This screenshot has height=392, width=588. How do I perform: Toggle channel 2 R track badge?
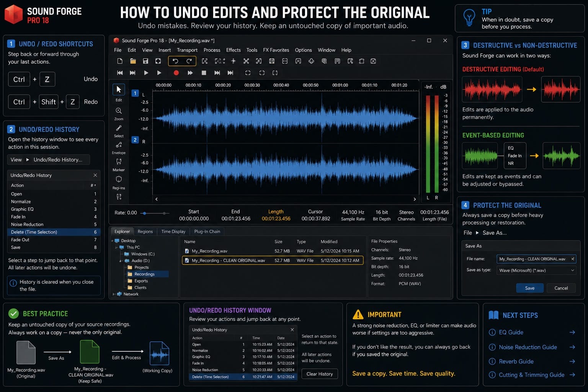(135, 140)
